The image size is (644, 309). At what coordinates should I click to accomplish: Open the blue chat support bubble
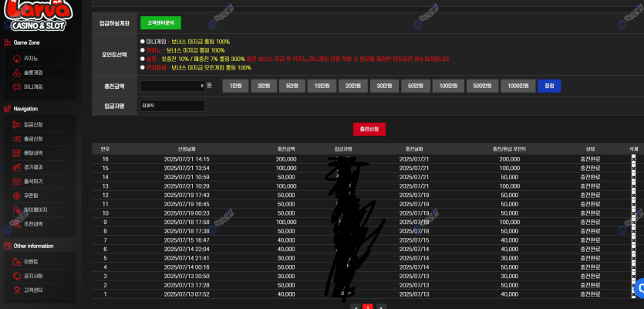click(x=638, y=287)
